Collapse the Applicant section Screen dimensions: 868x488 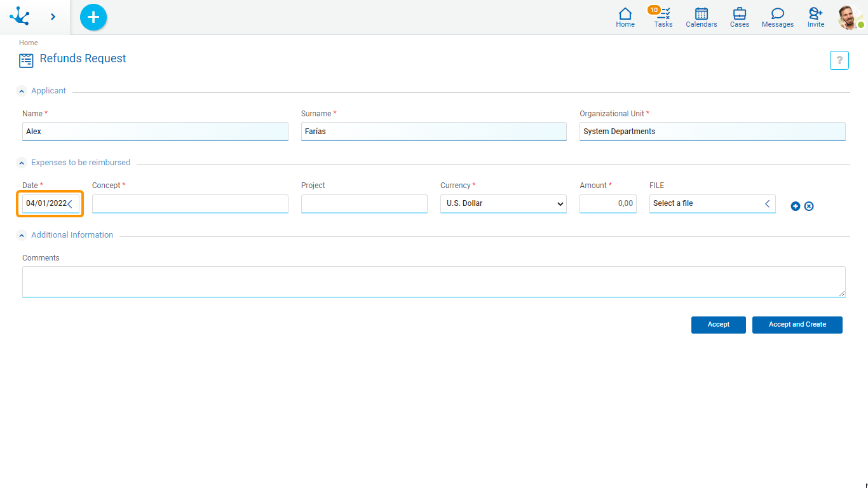coord(22,91)
